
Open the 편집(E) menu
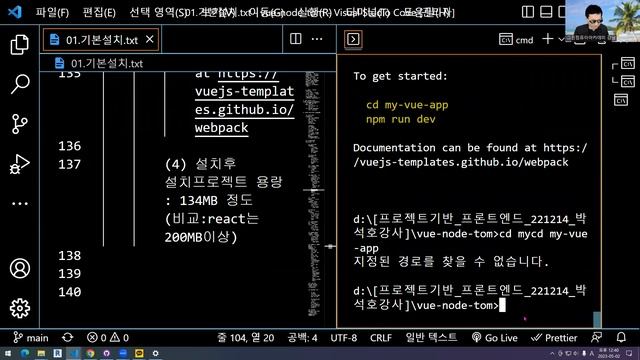tap(99, 12)
